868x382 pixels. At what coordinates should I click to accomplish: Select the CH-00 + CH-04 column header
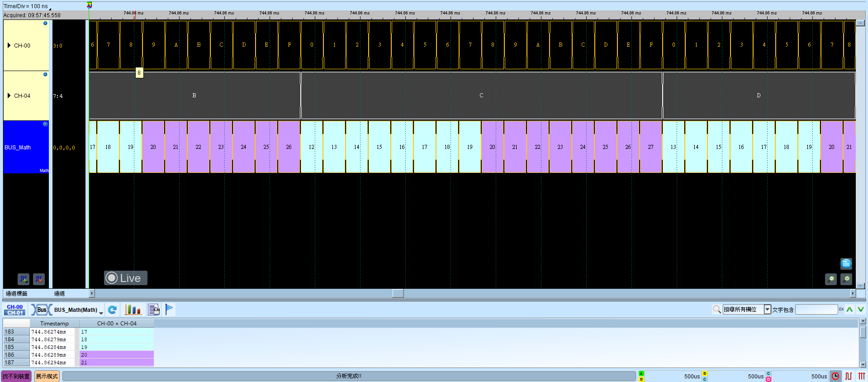click(117, 323)
